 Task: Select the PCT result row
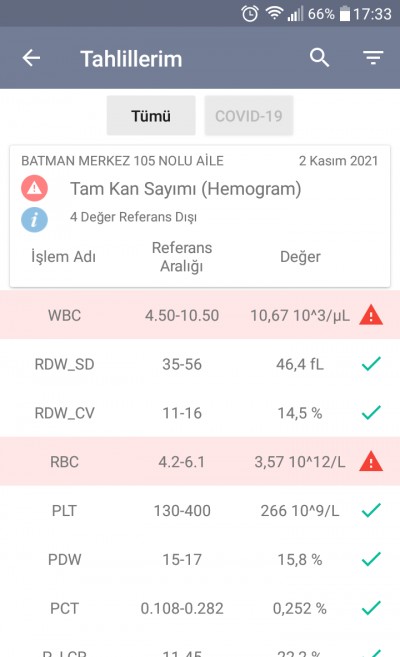click(200, 608)
